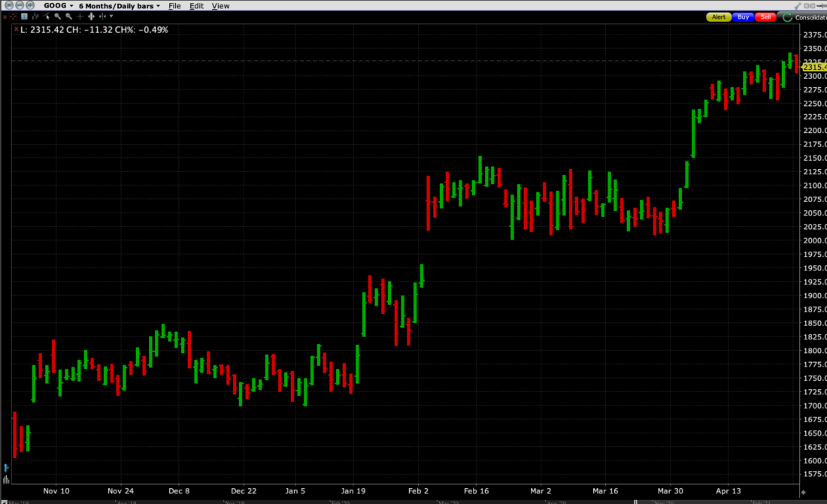827x504 pixels.
Task: Select the chart type bars icon
Action: 35,17
